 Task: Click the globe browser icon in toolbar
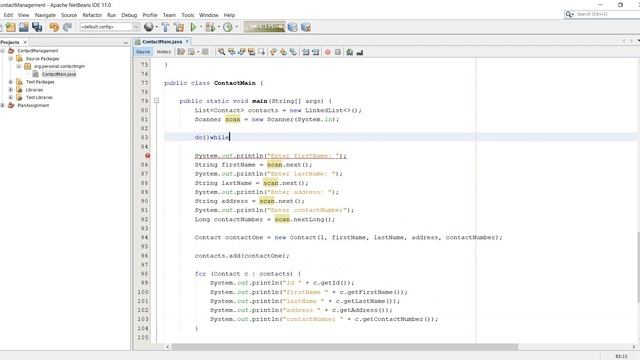149,27
